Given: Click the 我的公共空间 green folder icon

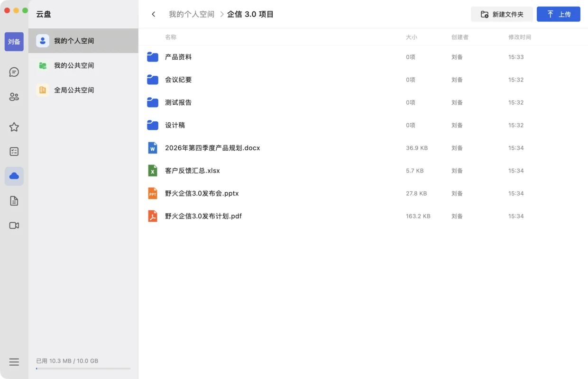Looking at the screenshot, I should 43,65.
